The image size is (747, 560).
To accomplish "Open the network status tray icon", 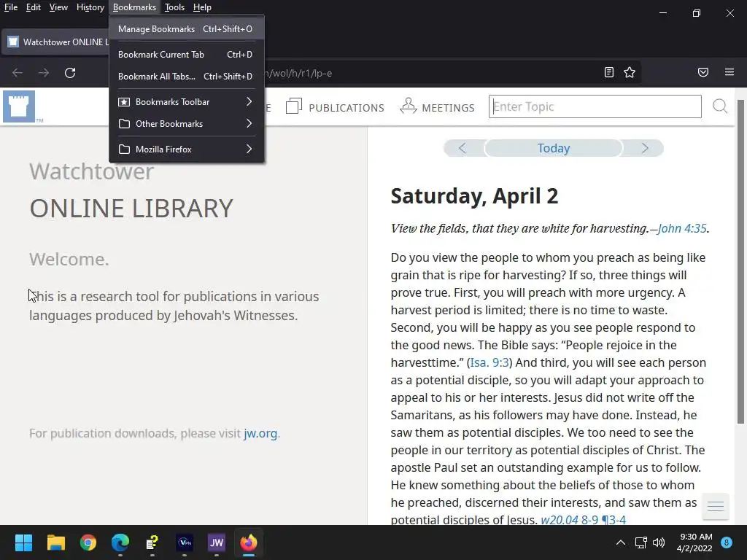I will [640, 542].
